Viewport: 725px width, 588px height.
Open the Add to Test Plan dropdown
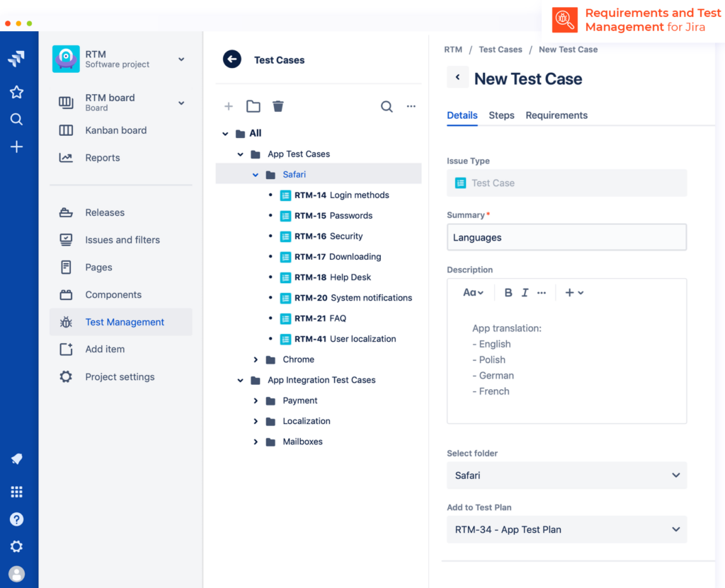pyautogui.click(x=566, y=529)
